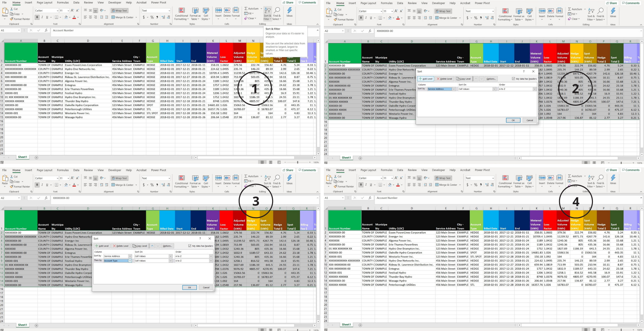Toggle Bold in top-right window
This screenshot has height=331, width=644.
pos(361,18)
